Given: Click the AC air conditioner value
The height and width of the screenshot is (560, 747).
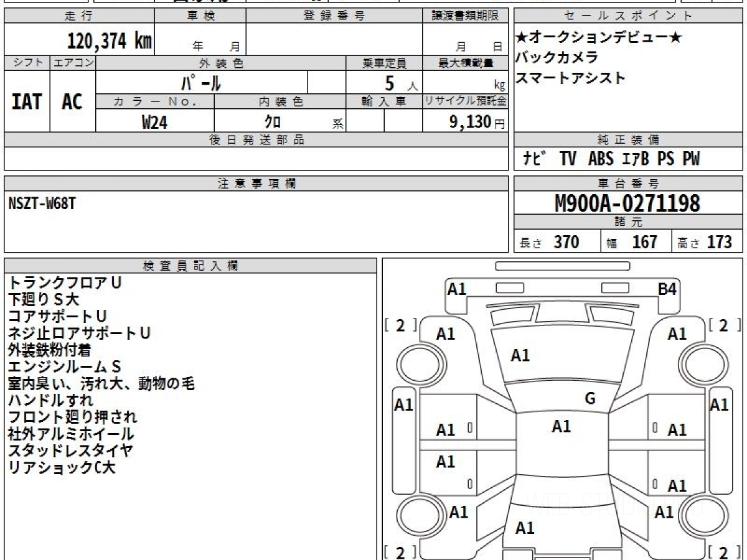Looking at the screenshot, I should coord(72,101).
